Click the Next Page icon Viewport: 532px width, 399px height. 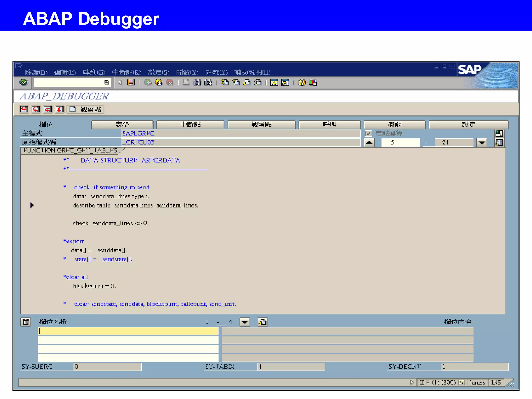click(247, 83)
